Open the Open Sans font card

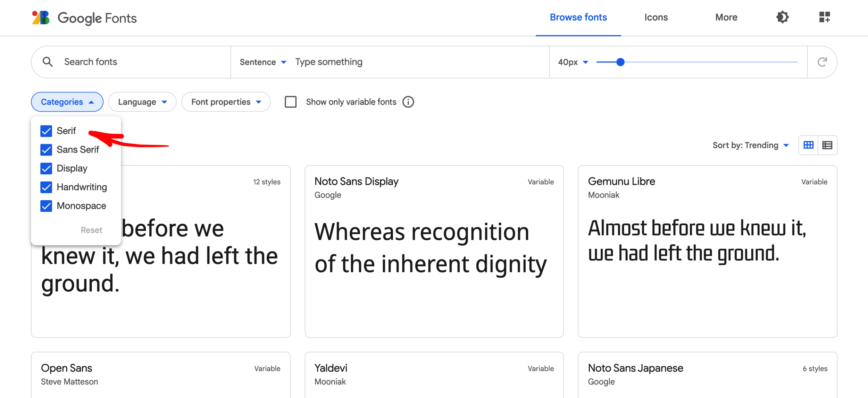click(161, 375)
